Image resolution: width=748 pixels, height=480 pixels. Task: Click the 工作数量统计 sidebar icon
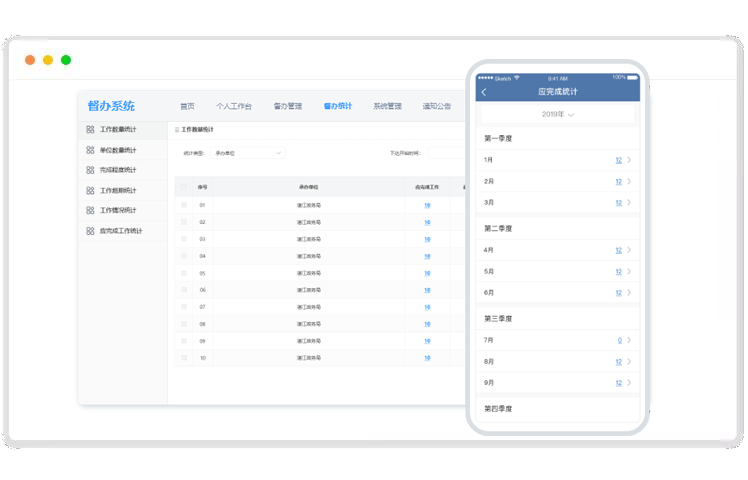click(x=90, y=129)
